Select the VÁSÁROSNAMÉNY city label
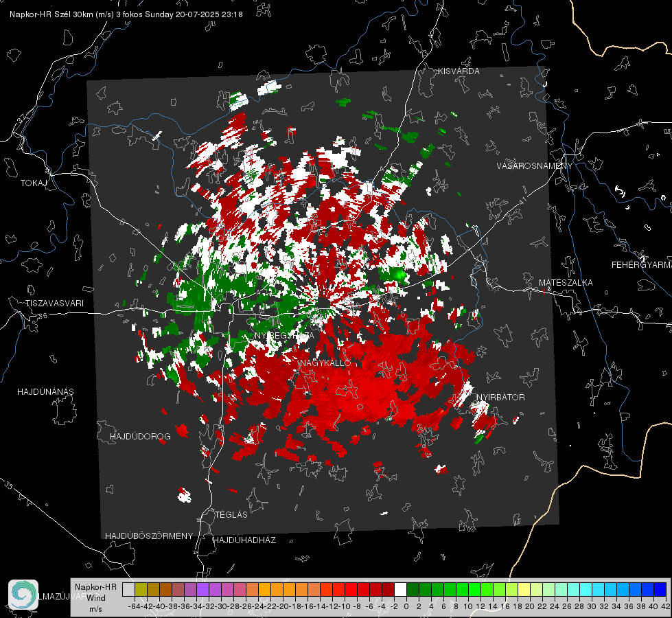Screen dimensions: 672x618 tap(535, 166)
